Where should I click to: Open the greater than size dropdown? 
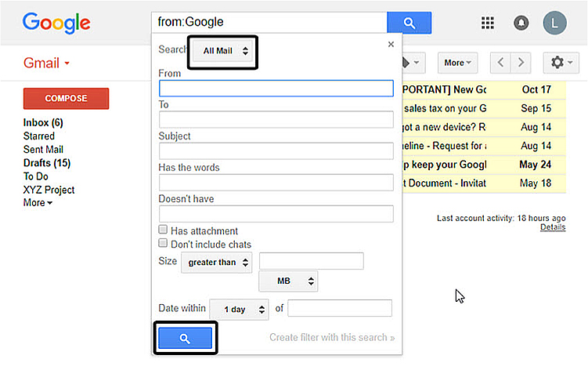tap(216, 262)
